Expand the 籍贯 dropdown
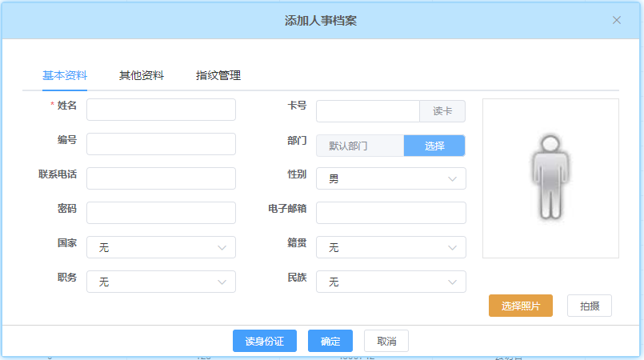Viewport: 644px width, 360px height. point(391,247)
